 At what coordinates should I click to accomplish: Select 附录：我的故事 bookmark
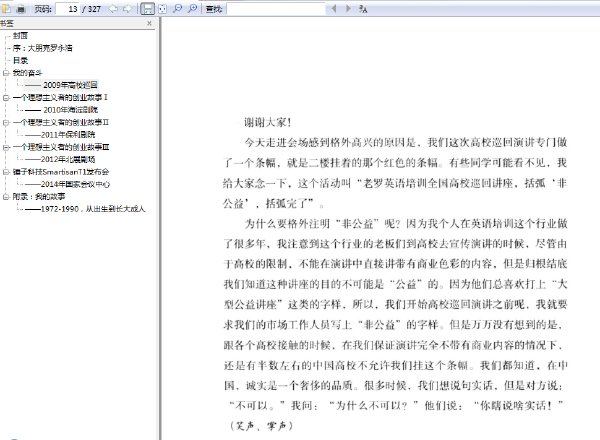pos(39,197)
